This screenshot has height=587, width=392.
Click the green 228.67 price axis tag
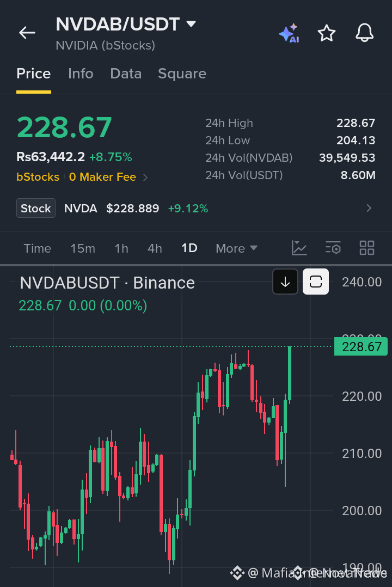click(x=360, y=347)
